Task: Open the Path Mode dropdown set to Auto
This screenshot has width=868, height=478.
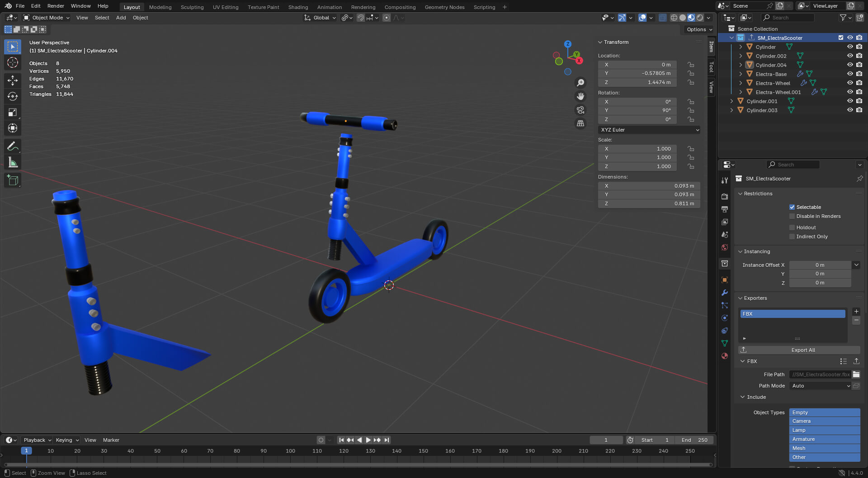Action: pos(820,386)
